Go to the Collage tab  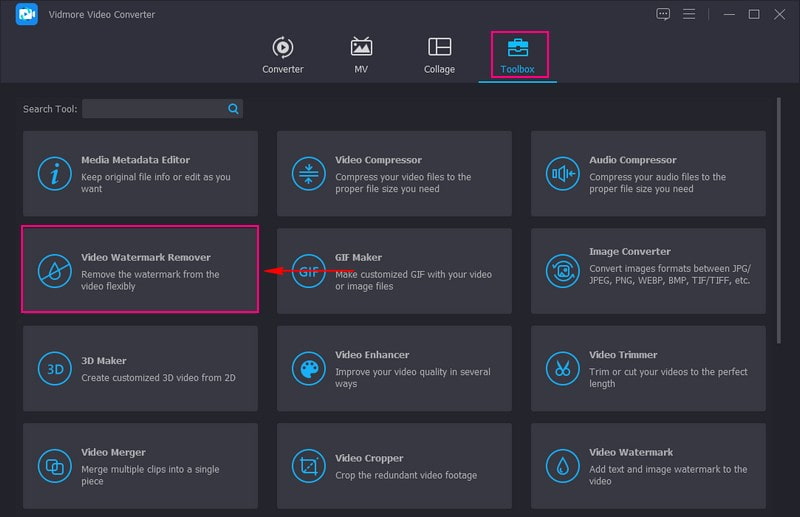point(439,55)
